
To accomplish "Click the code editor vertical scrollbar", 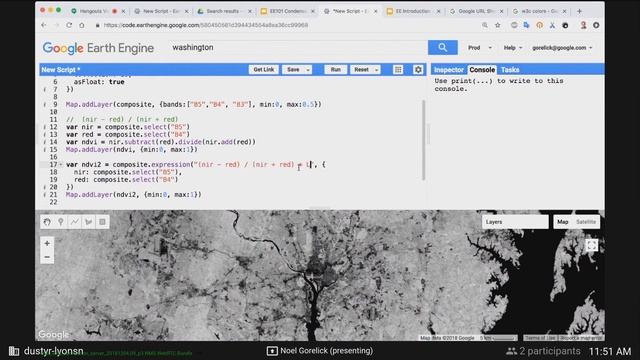I will (423, 140).
